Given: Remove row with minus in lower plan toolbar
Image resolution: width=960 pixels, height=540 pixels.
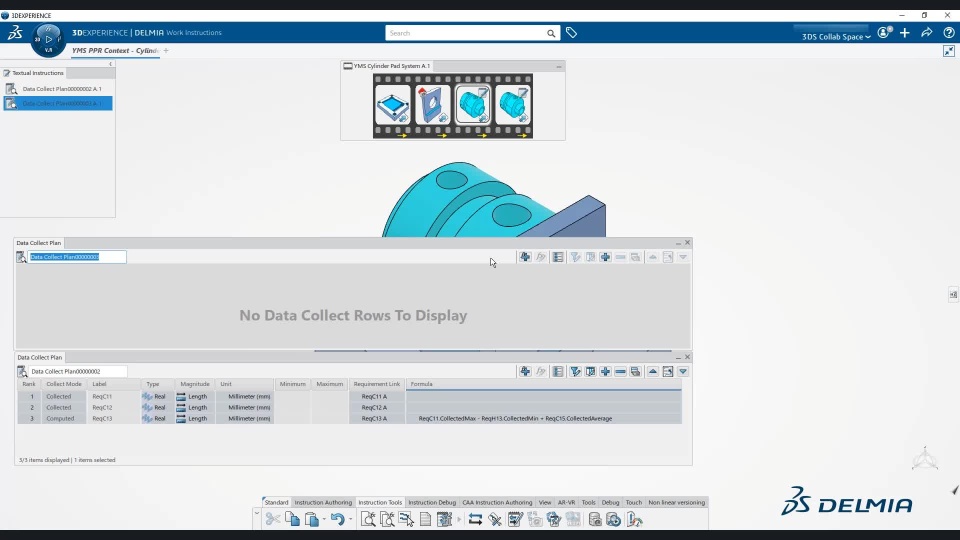Looking at the screenshot, I should [620, 372].
